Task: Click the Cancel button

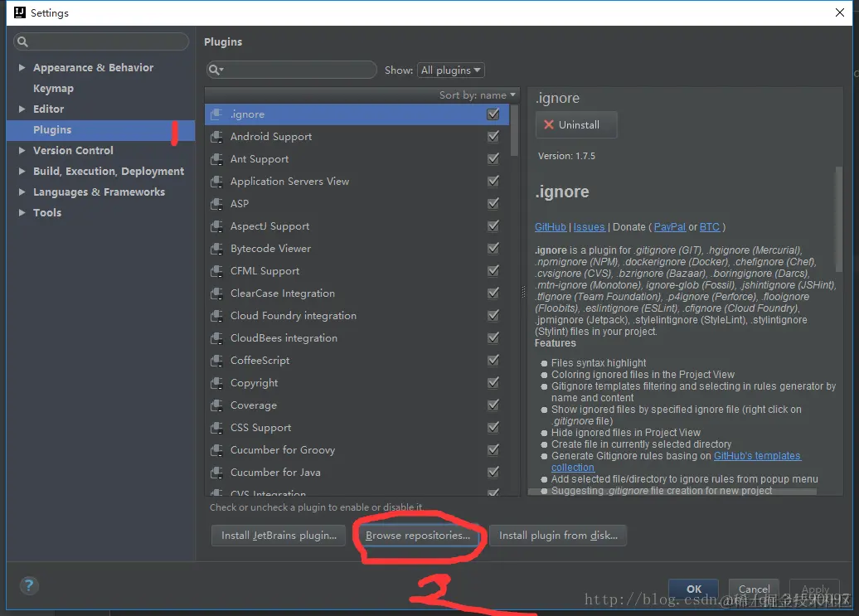Action: pos(754,589)
